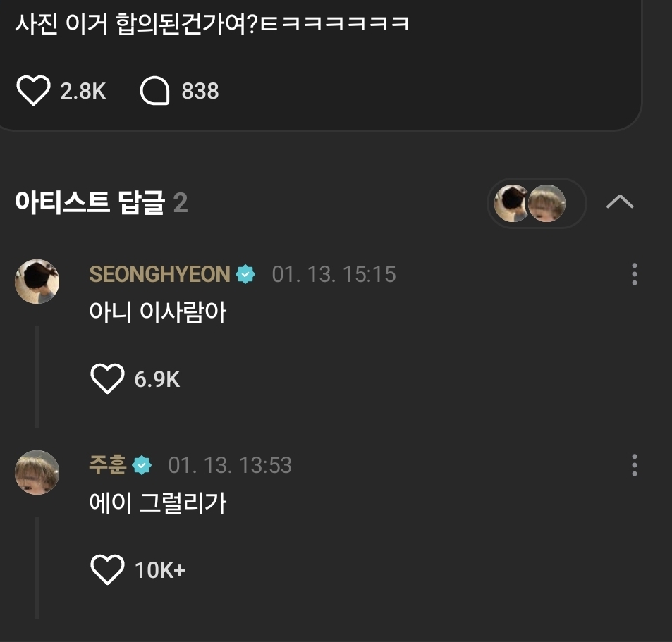Viewport: 672px width, 642px height.
Task: Tap the 01. 13. 13:53 timestamp
Action: 230,465
